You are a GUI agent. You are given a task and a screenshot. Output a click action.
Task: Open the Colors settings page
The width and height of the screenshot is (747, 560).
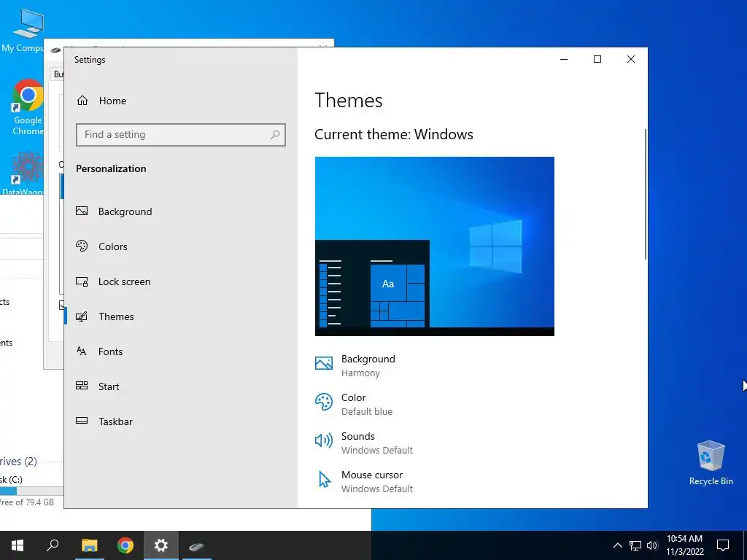(181, 246)
